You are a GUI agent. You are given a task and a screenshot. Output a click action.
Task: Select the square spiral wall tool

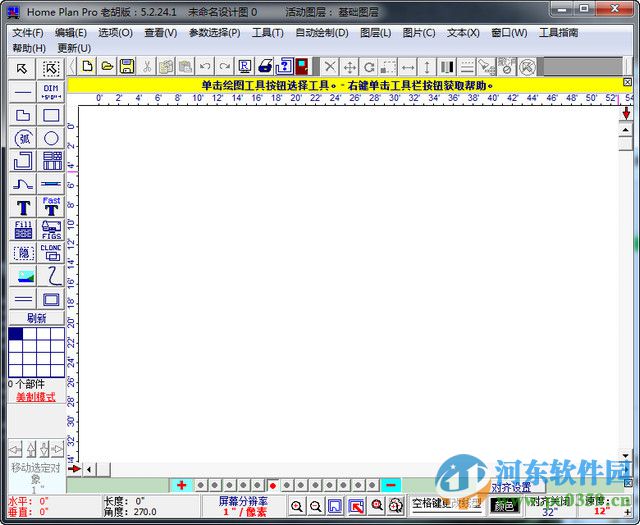coord(23,161)
